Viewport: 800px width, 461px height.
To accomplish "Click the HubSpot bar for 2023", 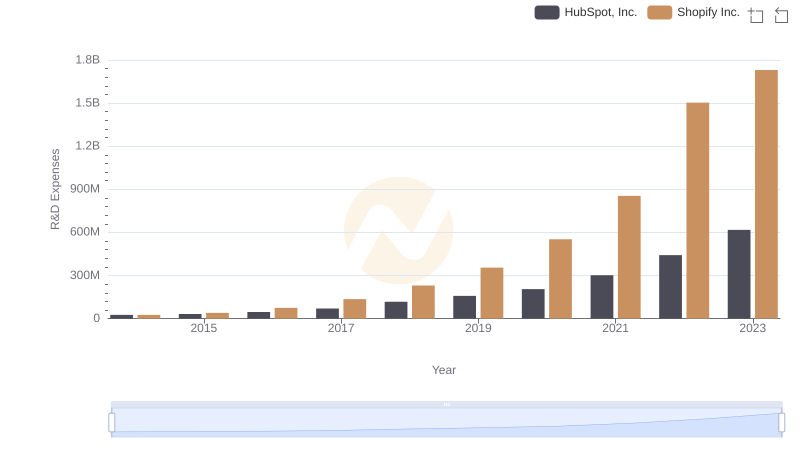I will 739,274.
